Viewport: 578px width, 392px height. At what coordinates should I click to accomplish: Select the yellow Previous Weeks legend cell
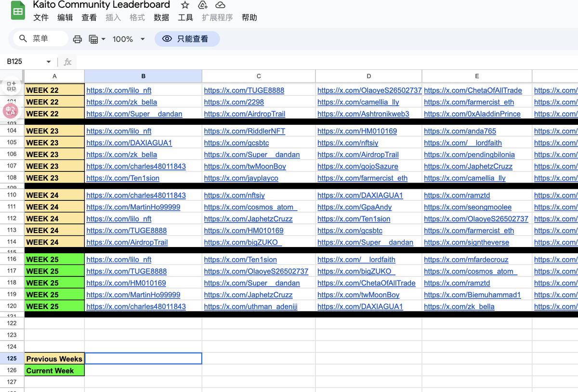point(54,359)
